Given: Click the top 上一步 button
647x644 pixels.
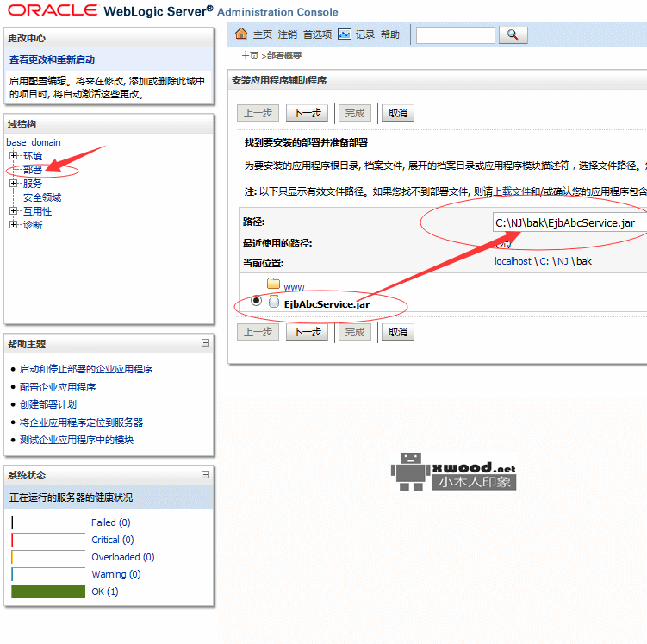Looking at the screenshot, I should click(x=258, y=113).
